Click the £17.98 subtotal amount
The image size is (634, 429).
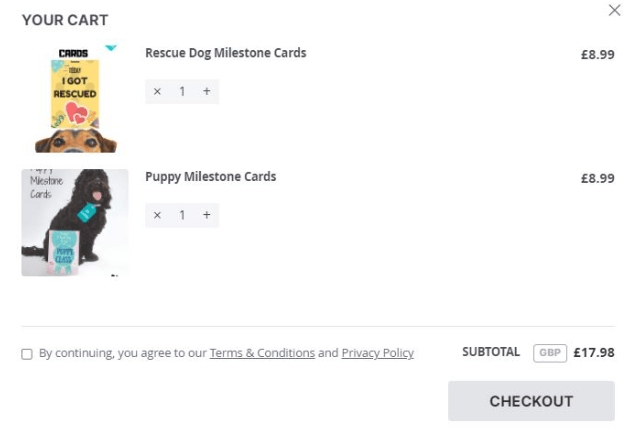coord(594,352)
